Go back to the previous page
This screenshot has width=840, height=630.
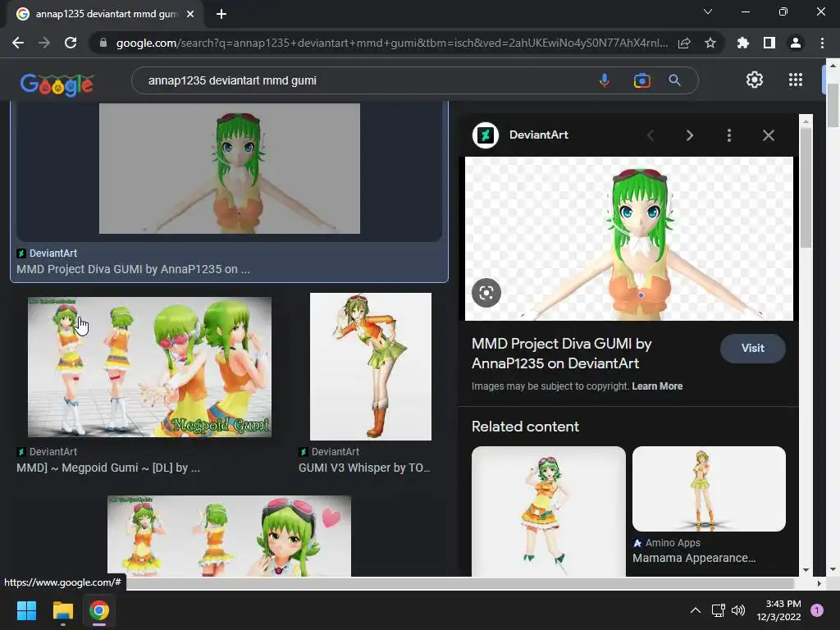pos(18,43)
